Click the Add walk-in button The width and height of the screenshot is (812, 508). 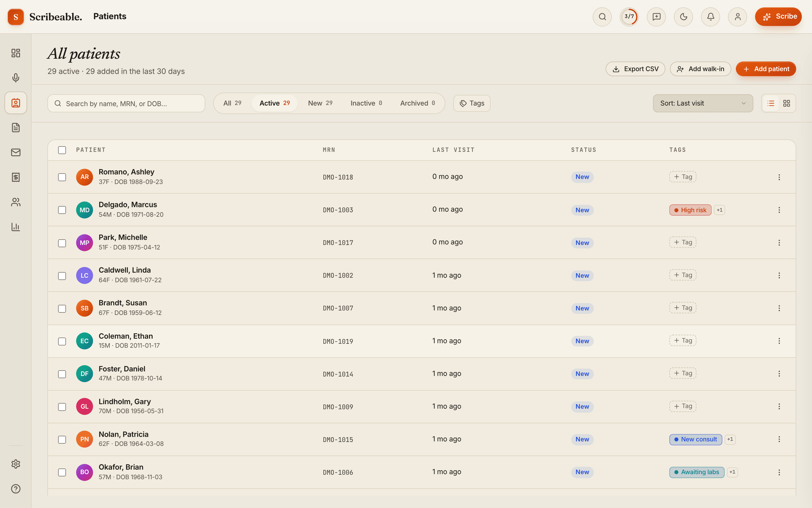[700, 69]
